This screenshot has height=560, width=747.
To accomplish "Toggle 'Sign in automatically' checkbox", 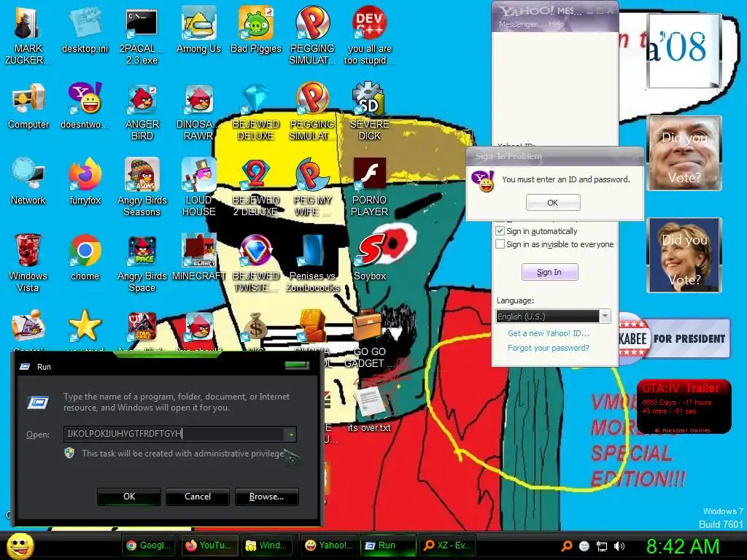I will [x=500, y=231].
